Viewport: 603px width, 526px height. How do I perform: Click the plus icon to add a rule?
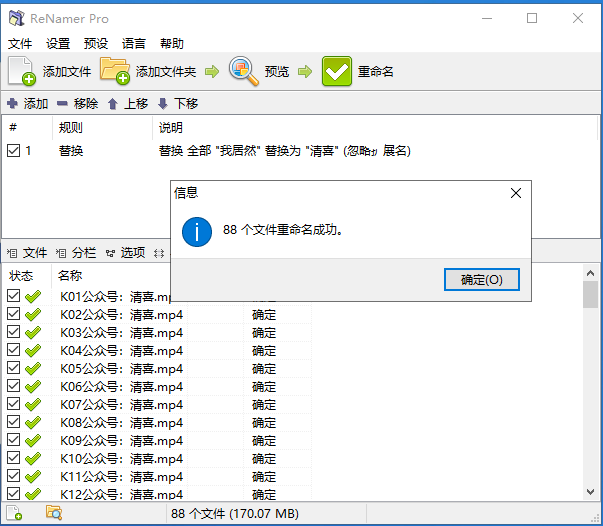pyautogui.click(x=13, y=103)
